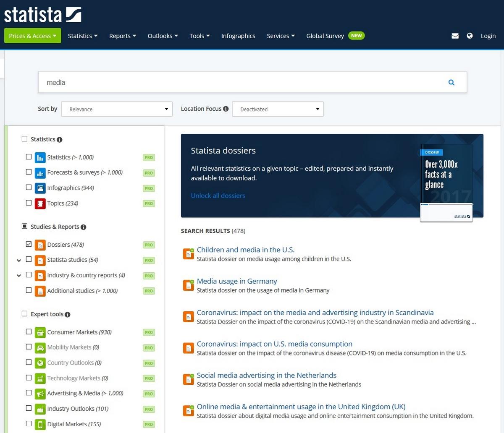This screenshot has width=504, height=433.
Task: Click the Digital Markets phone icon
Action: click(x=40, y=424)
